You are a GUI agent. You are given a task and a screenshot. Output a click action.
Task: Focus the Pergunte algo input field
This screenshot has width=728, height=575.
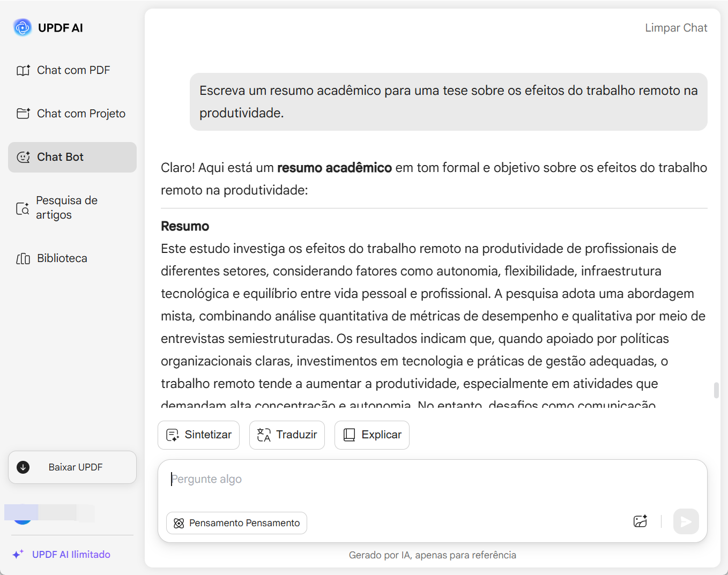click(433, 479)
